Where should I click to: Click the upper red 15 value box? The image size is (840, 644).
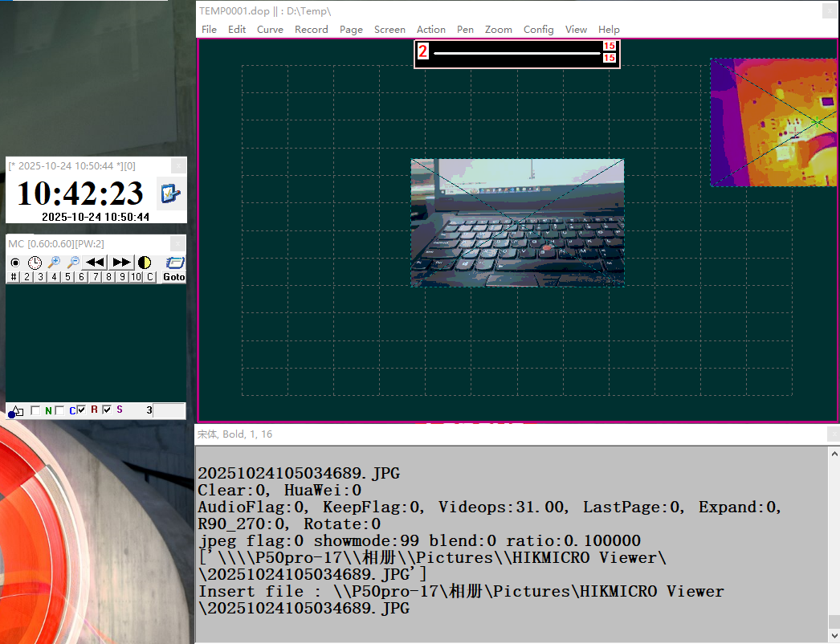coord(609,46)
